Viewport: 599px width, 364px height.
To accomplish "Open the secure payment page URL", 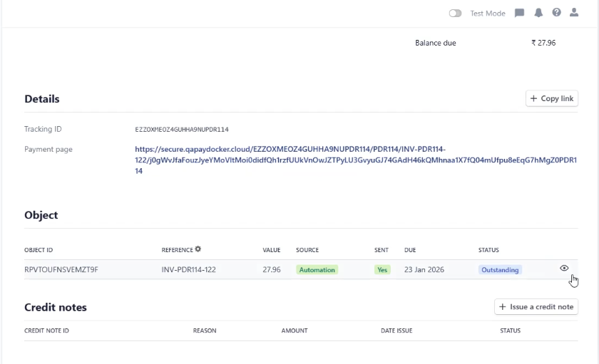I will click(355, 160).
